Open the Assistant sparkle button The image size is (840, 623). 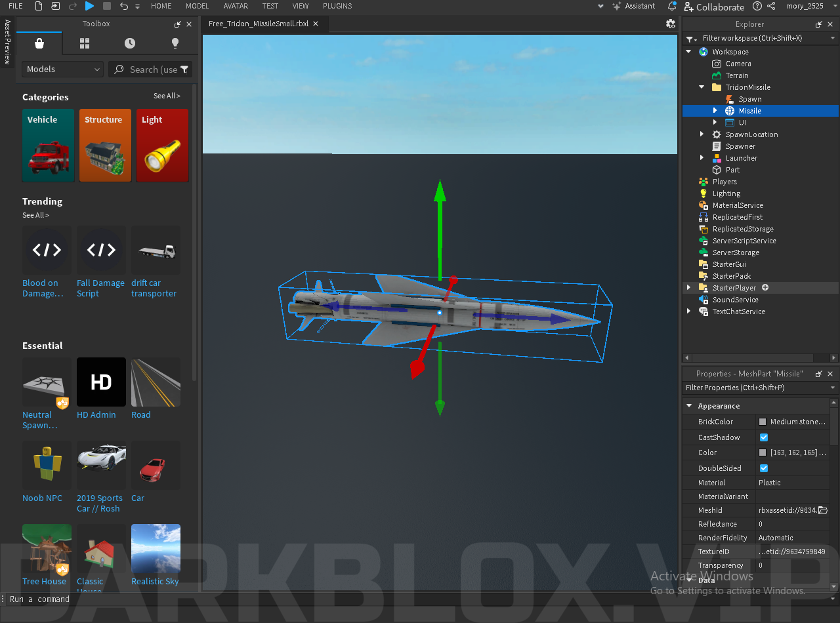(x=634, y=6)
